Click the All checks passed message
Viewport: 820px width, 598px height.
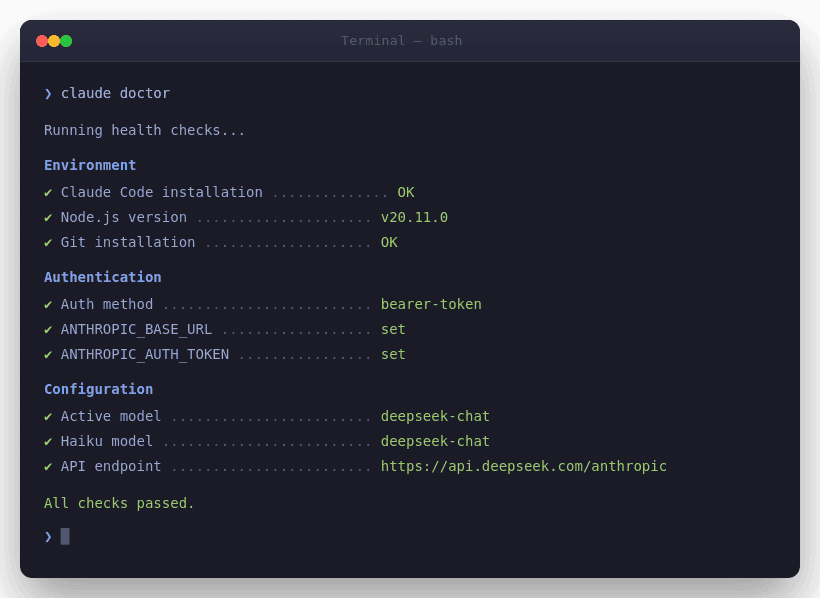pyautogui.click(x=119, y=503)
